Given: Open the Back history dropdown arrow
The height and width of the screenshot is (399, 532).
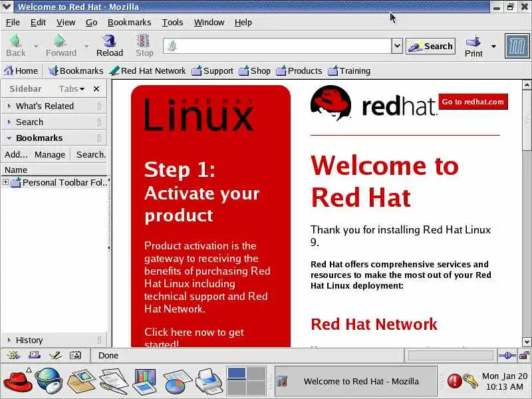Looking at the screenshot, I should pyautogui.click(x=36, y=46).
